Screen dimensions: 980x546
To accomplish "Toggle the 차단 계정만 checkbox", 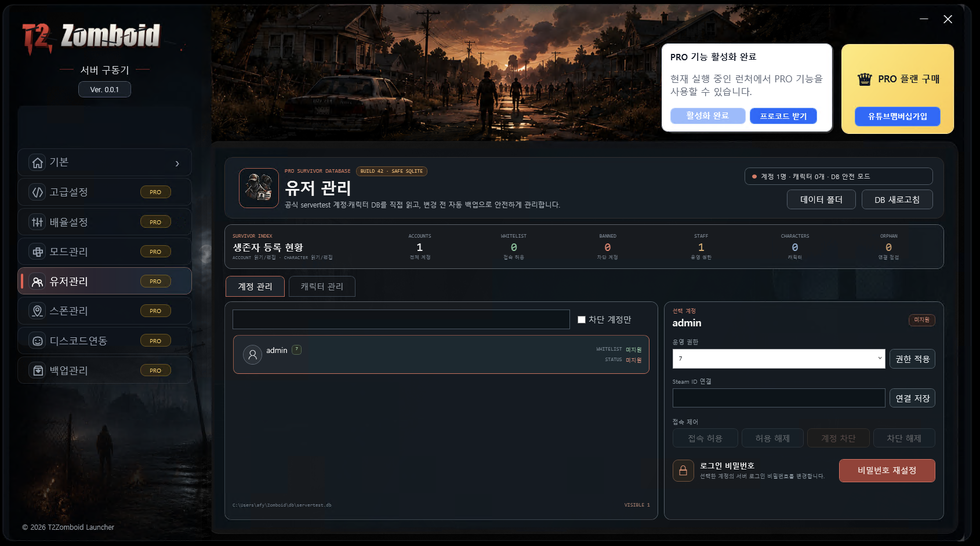I will (x=582, y=319).
